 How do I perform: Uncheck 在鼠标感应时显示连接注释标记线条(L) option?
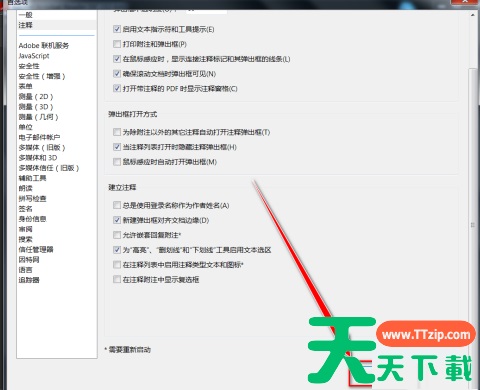(x=117, y=59)
